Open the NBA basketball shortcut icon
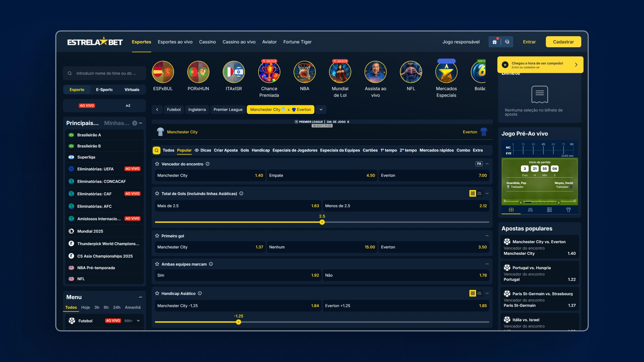 tap(304, 72)
